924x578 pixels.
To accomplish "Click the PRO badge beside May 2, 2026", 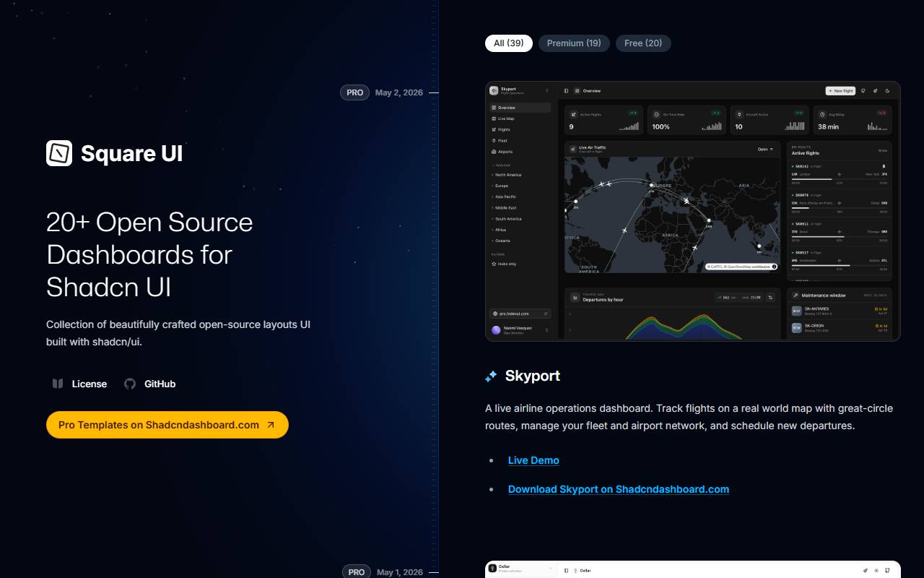I will [354, 92].
